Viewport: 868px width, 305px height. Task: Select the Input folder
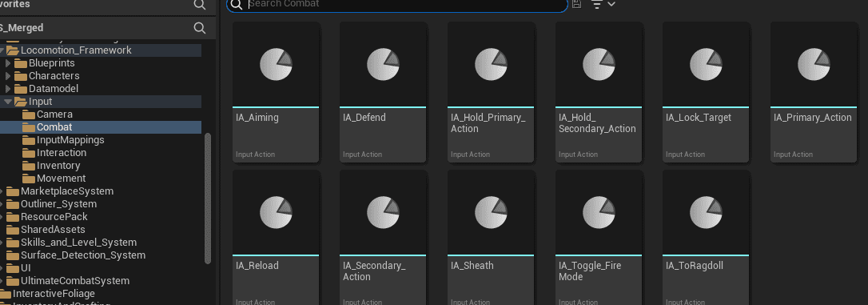point(101,102)
